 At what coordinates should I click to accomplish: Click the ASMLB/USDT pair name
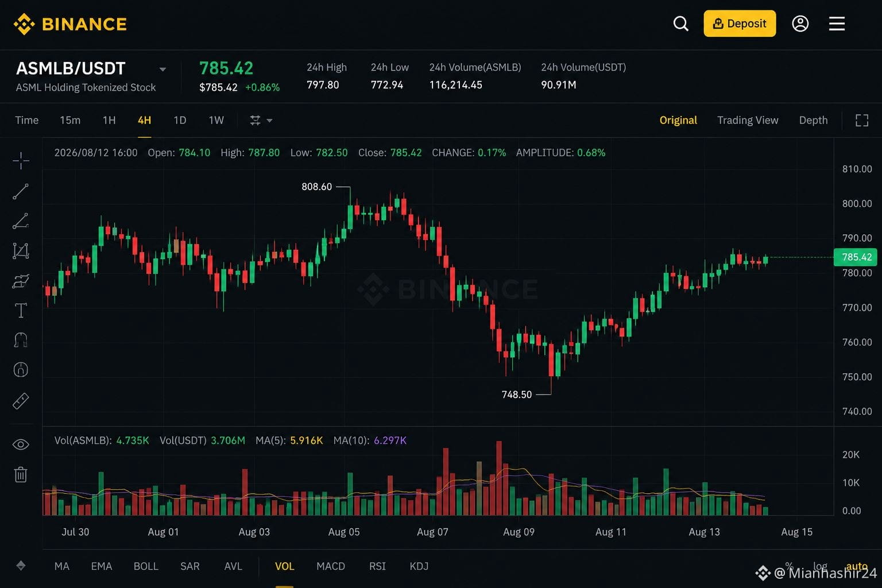point(71,68)
